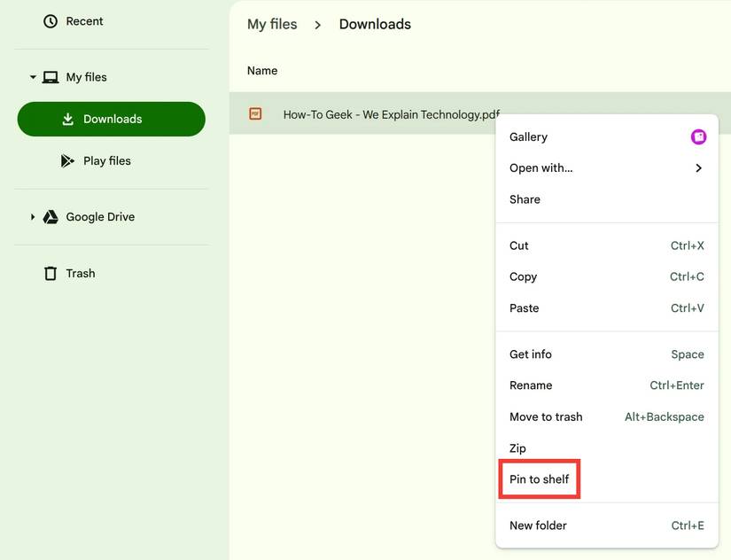Choose Zip from the context menu
This screenshot has height=560, width=731.
[x=518, y=447]
